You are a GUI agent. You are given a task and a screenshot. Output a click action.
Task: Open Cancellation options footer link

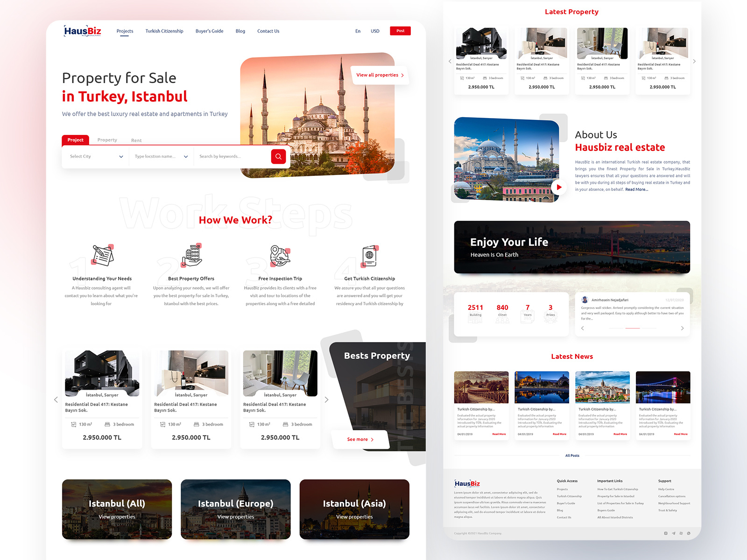pos(672,497)
